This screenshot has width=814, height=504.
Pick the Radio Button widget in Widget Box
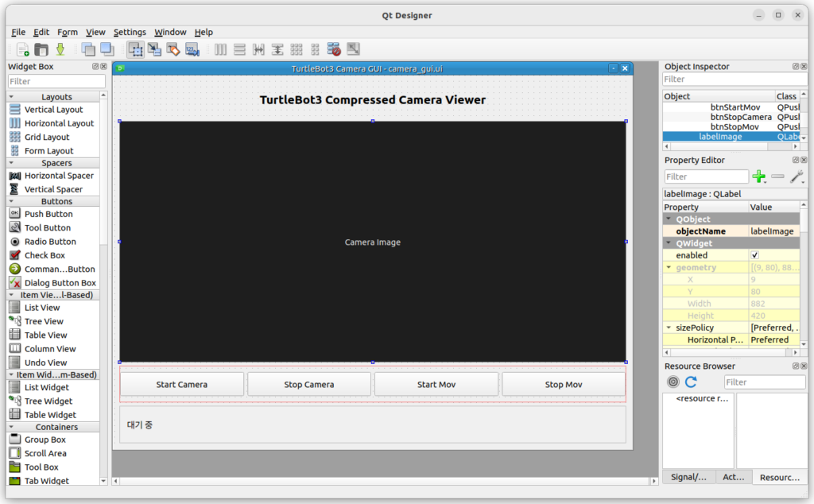50,242
